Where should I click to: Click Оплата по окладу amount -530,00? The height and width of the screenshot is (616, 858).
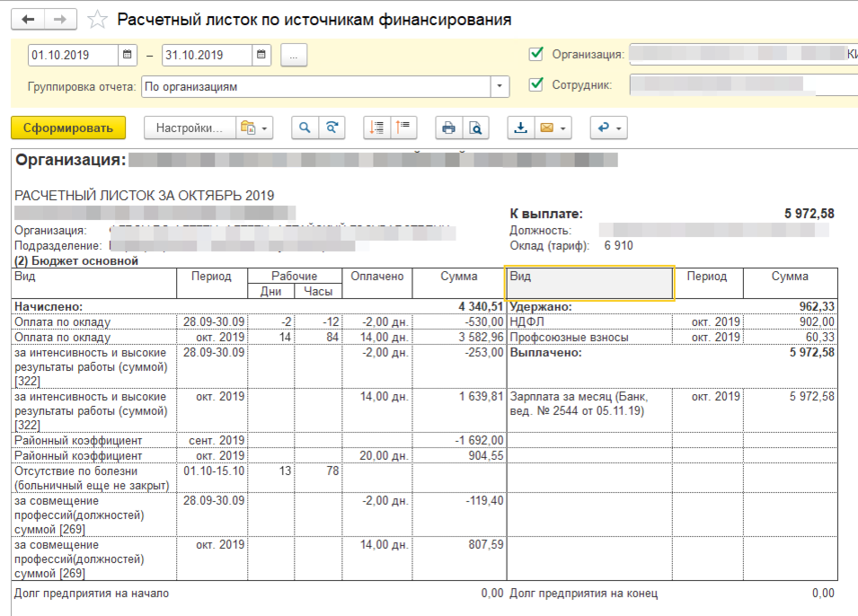point(483,321)
